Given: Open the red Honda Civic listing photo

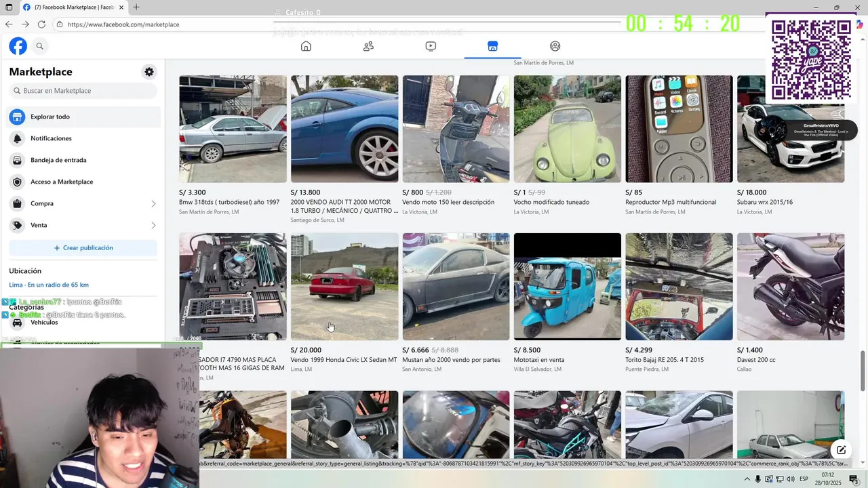Looking at the screenshot, I should (x=344, y=287).
